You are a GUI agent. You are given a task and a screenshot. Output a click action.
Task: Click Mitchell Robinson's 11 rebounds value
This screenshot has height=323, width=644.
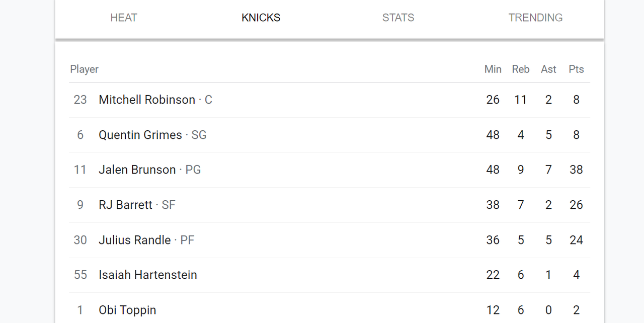(520, 100)
